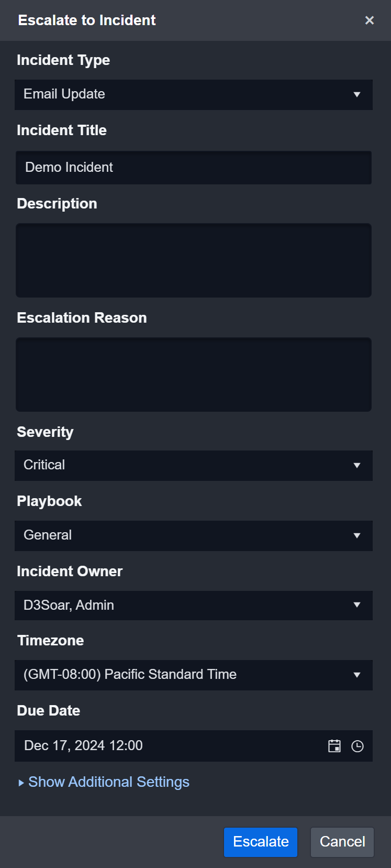Screen dimensions: 391x868
Task: Expand Show Additional Settings
Action: pyautogui.click(x=108, y=782)
